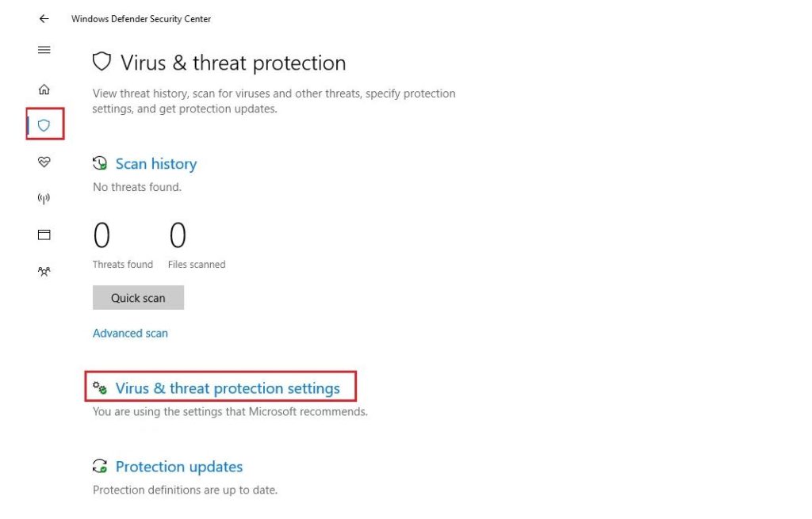Go to the Home sidebar icon

[x=44, y=90]
